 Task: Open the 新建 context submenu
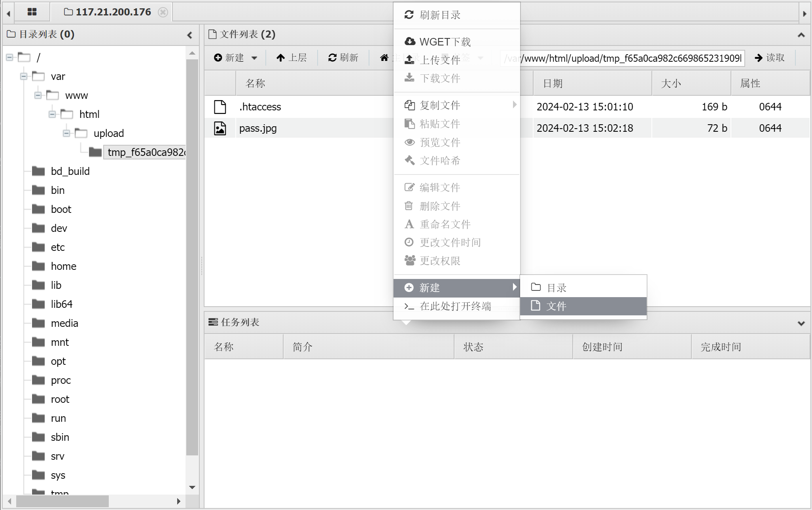click(457, 288)
